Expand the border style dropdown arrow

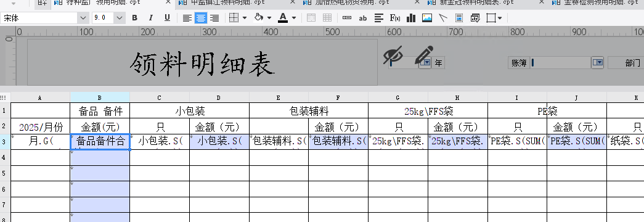(x=245, y=18)
